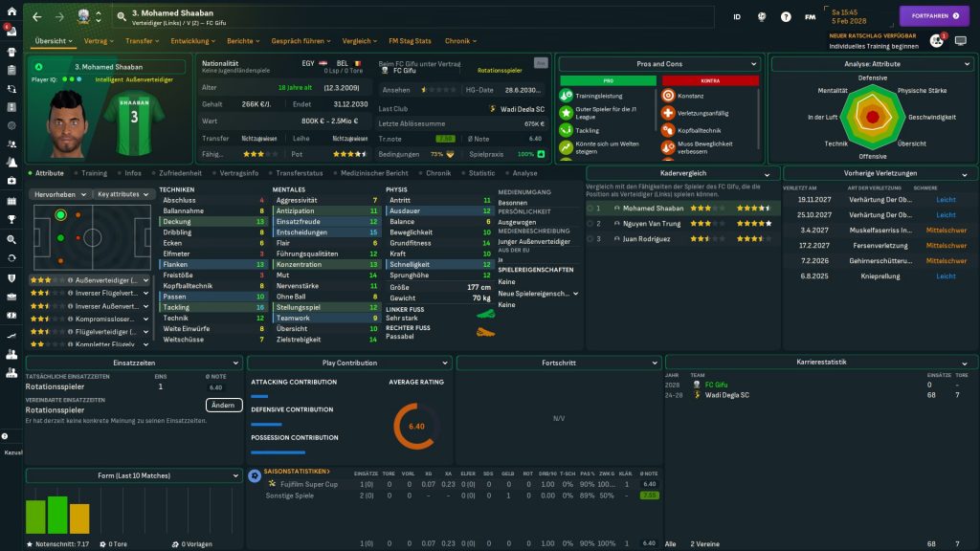Open the Hervorheben dropdown
Screen dimensions: 980x551
(x=59, y=194)
